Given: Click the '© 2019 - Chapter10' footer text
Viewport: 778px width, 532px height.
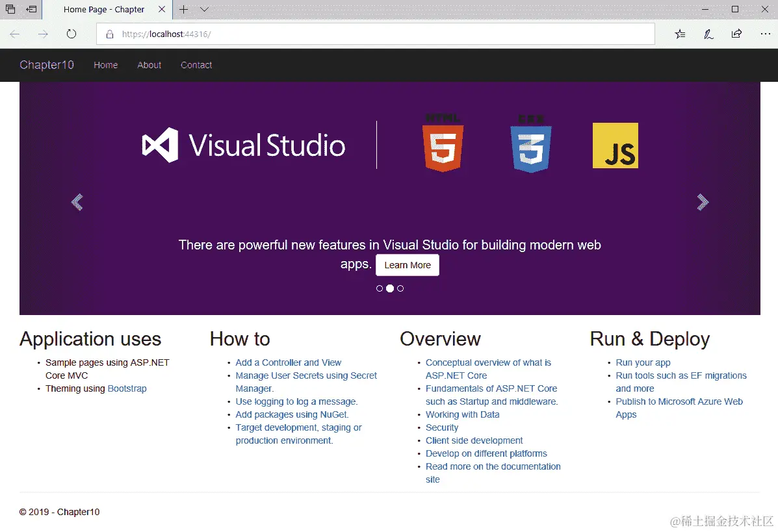Looking at the screenshot, I should coord(60,512).
